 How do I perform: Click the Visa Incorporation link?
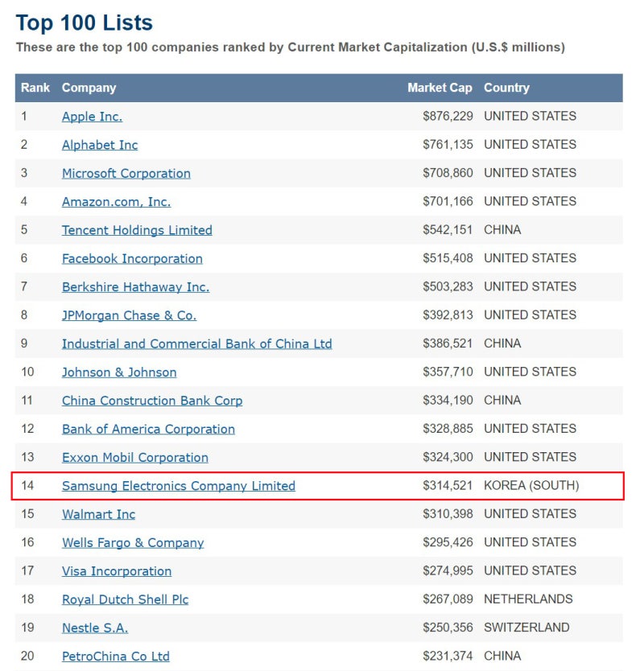tap(117, 571)
